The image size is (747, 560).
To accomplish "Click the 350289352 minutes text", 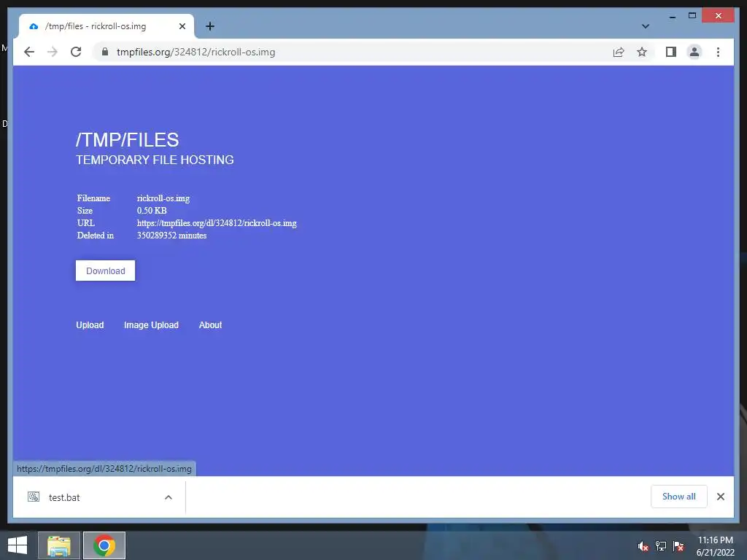I will [171, 236].
